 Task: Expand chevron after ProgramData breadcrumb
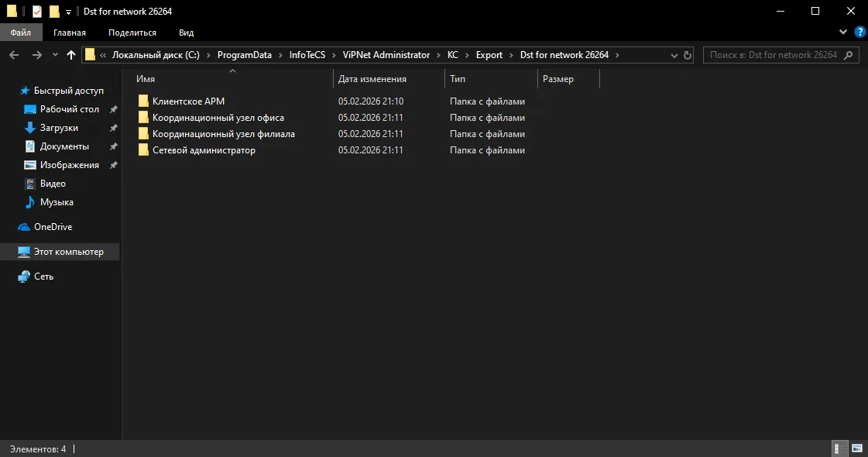click(x=280, y=55)
